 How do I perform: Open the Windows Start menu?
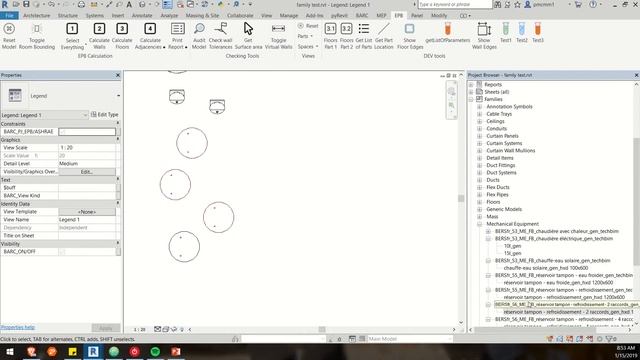(9, 351)
